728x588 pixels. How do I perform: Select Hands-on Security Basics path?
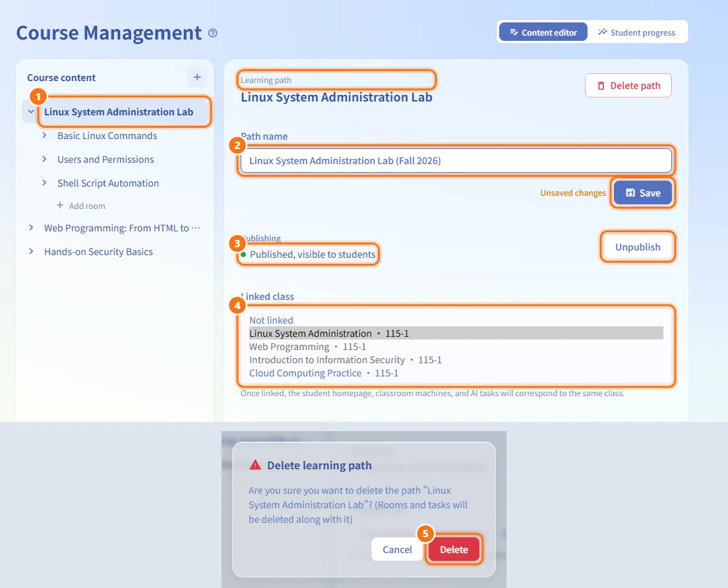(x=98, y=252)
